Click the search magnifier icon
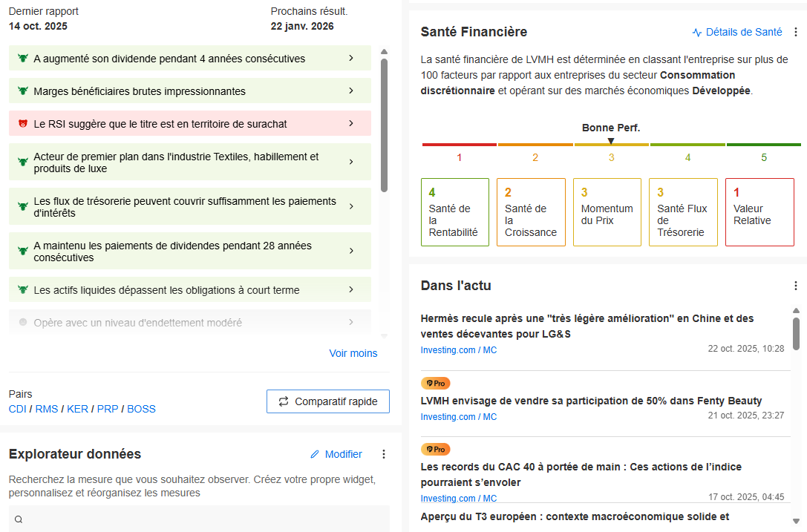 pos(19,519)
